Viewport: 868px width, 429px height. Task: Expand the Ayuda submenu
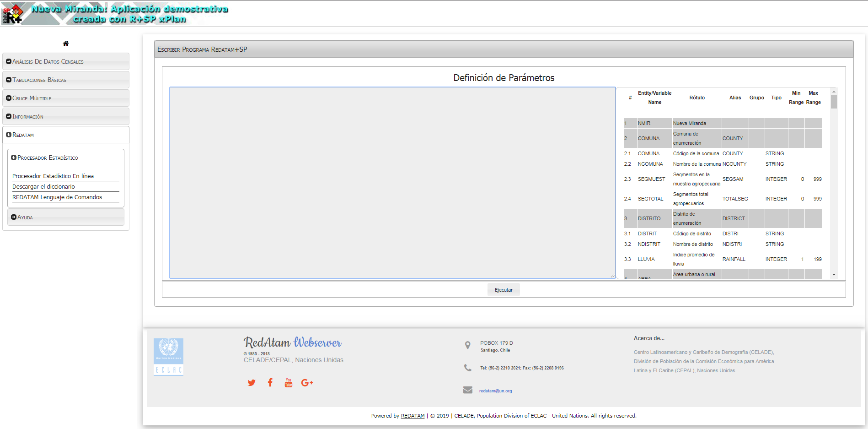(66, 217)
